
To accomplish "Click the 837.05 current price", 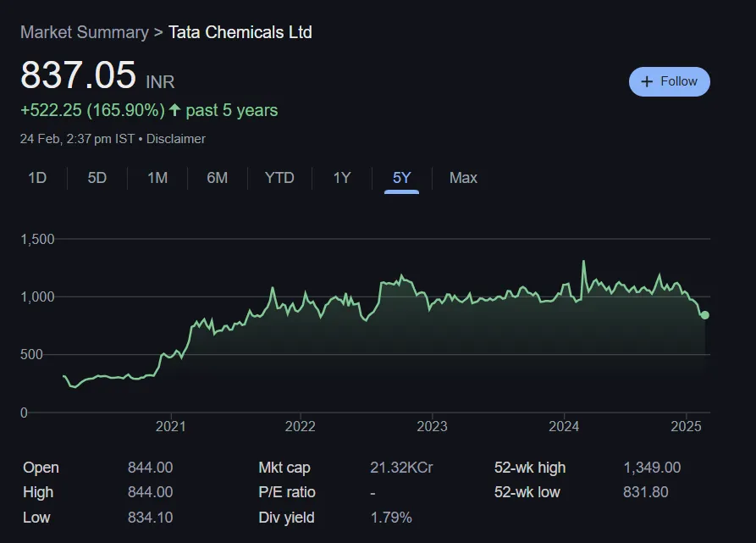I will [x=78, y=75].
